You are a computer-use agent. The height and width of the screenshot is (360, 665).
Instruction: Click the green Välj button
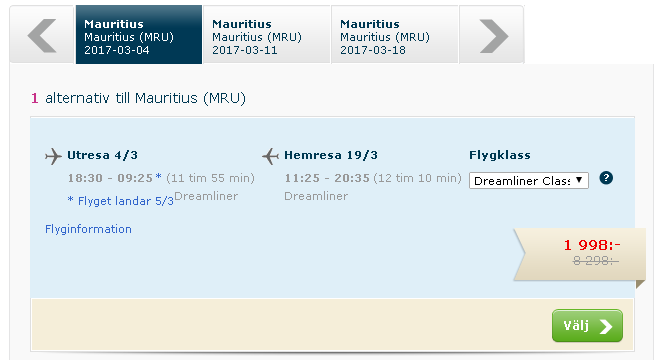(x=587, y=326)
